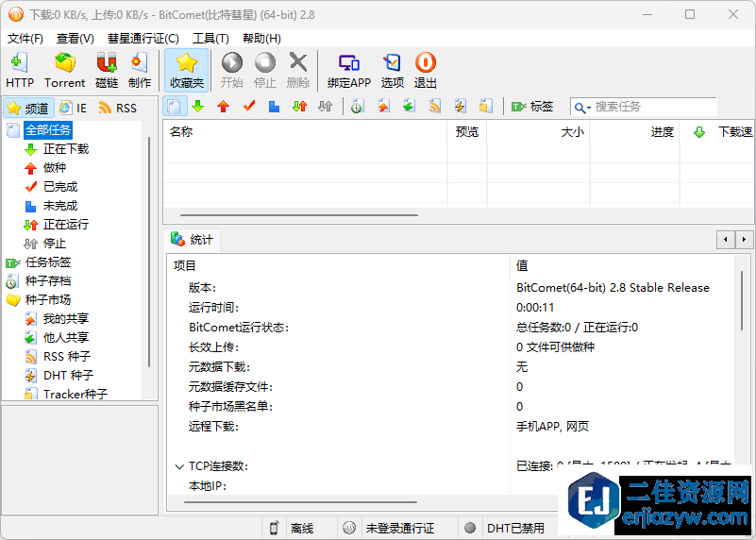Open the 查看(V) menu

click(75, 39)
